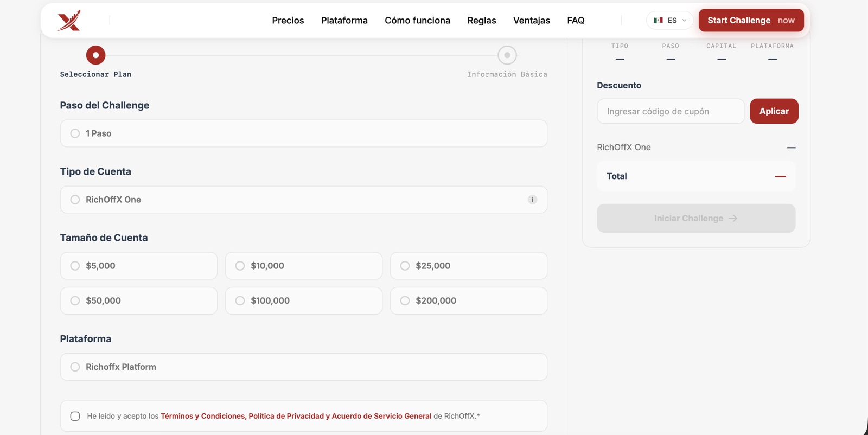Open Cómo funciona section
This screenshot has width=868, height=435.
click(x=418, y=21)
